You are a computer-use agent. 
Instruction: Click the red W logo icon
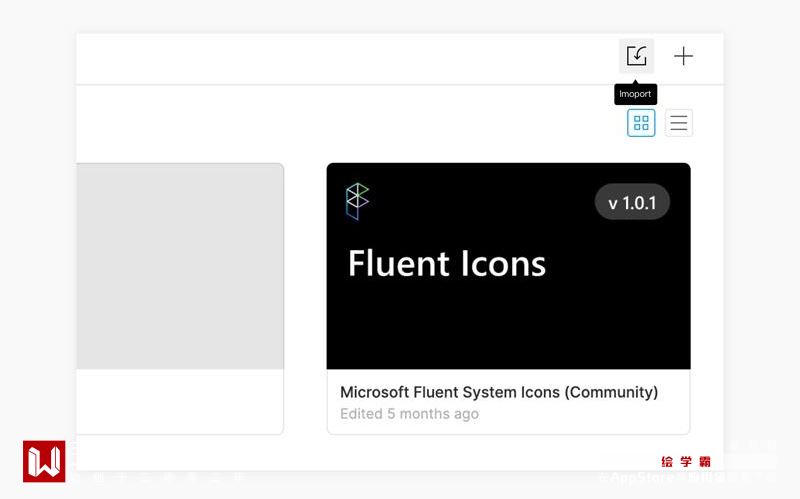[44, 461]
